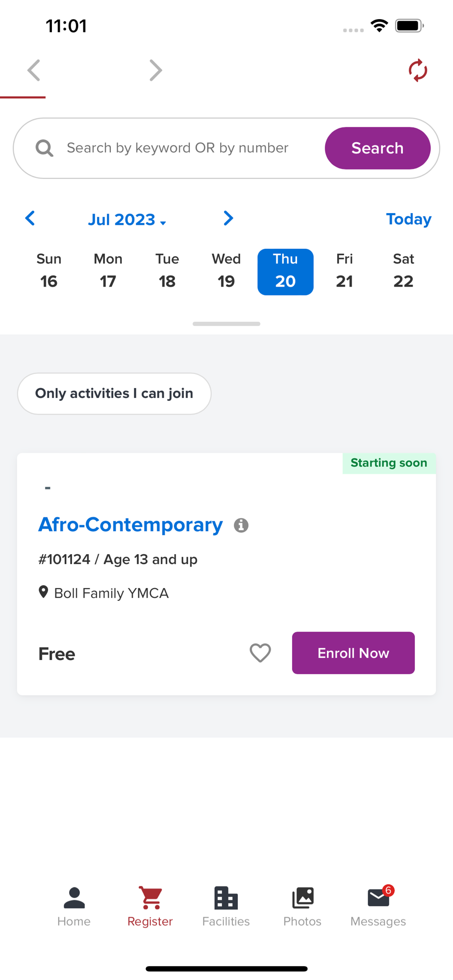Tap the calendar drag handle bar
The width and height of the screenshot is (453, 980).
coord(226,324)
